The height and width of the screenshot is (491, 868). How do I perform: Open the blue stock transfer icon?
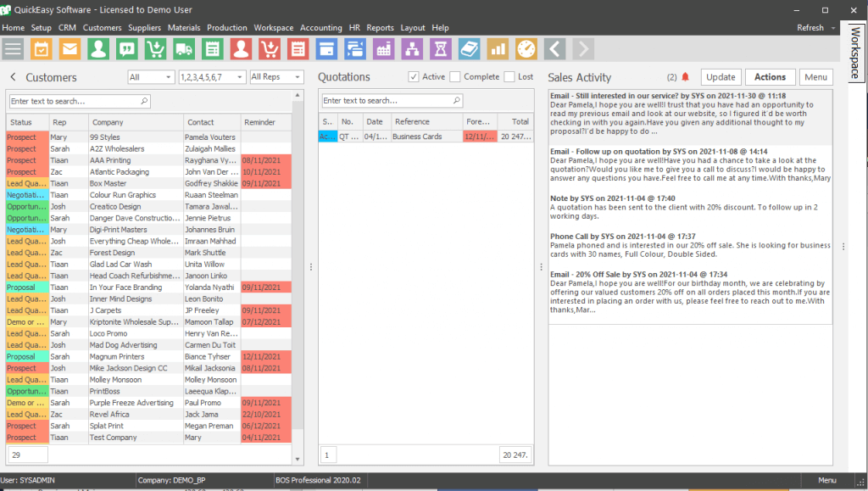click(355, 49)
